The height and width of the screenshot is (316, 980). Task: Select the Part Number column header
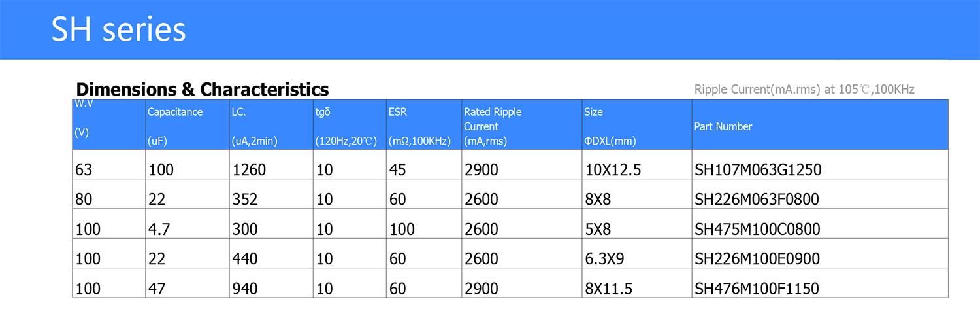(723, 126)
